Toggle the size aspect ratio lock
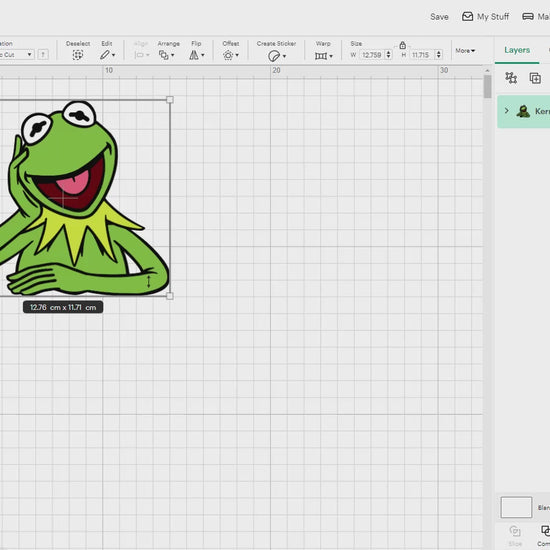Image resolution: width=550 pixels, height=550 pixels. click(x=402, y=45)
